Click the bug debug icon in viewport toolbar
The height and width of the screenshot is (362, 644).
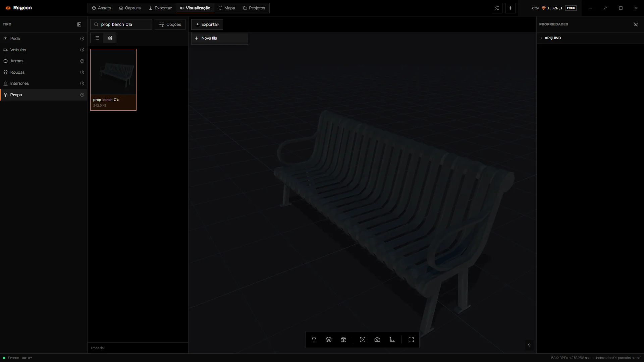pos(343,340)
